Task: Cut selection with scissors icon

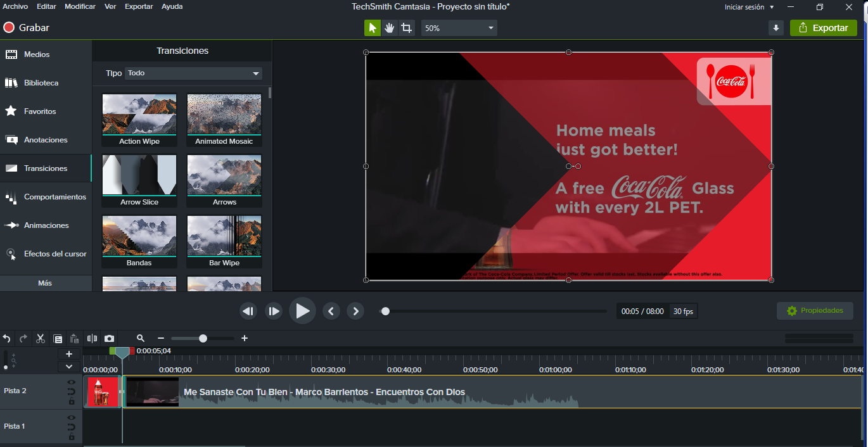Action: (41, 339)
